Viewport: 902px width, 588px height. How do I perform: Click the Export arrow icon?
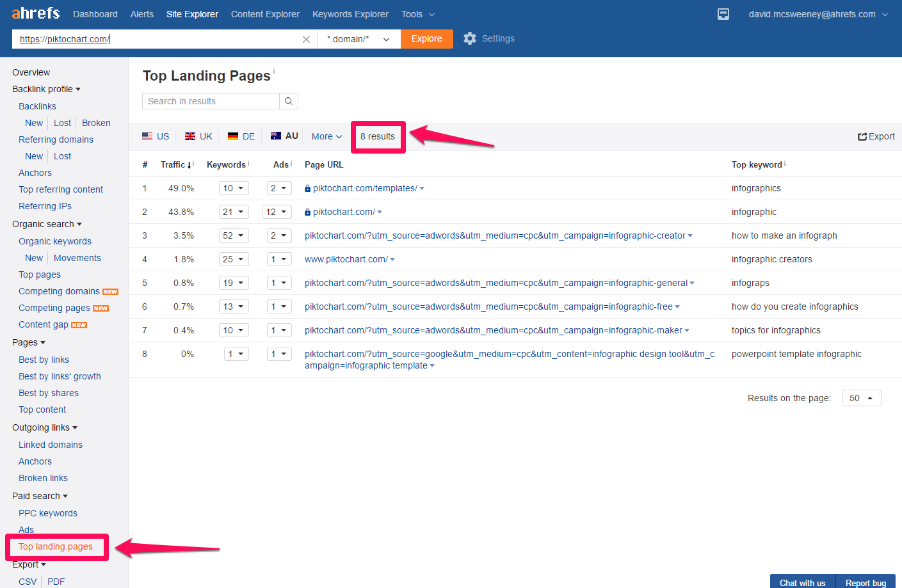point(862,136)
